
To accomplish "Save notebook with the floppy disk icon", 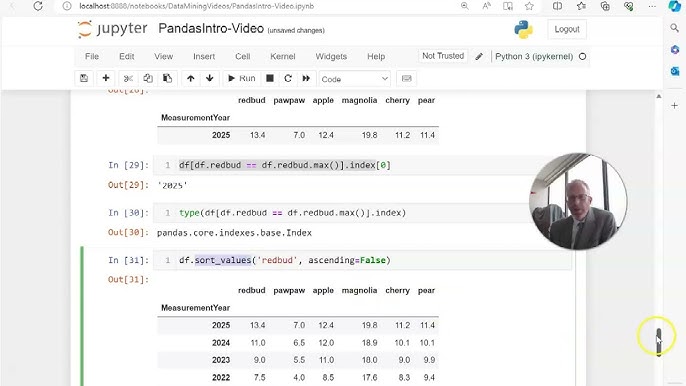I will [x=84, y=78].
